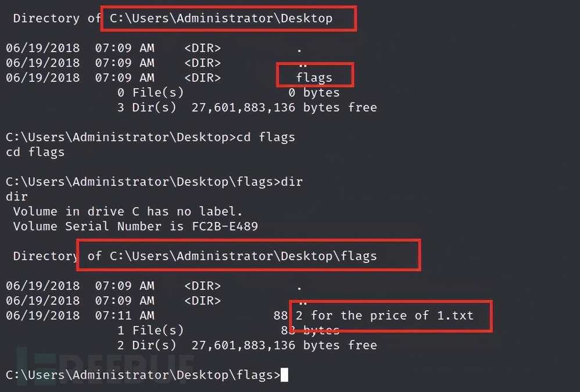Click the 'Directory of ...\Desktop\flags' line
The width and height of the screenshot is (580, 392).
coord(195,256)
